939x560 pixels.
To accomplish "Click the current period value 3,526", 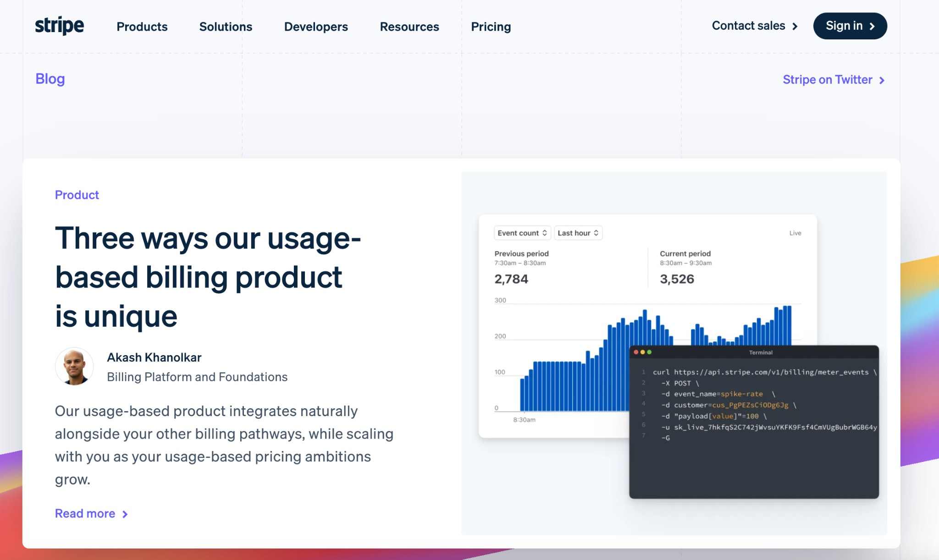I will 677,279.
